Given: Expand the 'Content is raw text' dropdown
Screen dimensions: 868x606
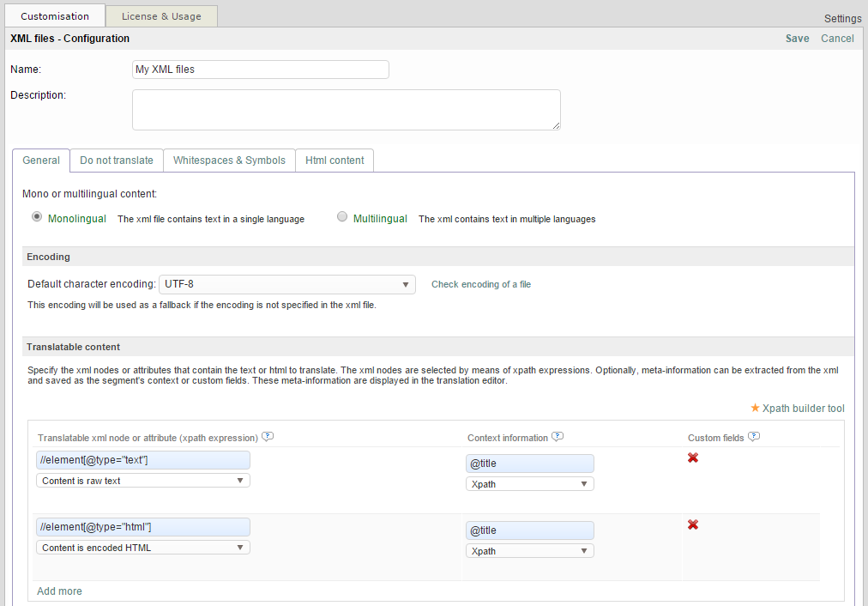Looking at the screenshot, I should click(x=143, y=481).
